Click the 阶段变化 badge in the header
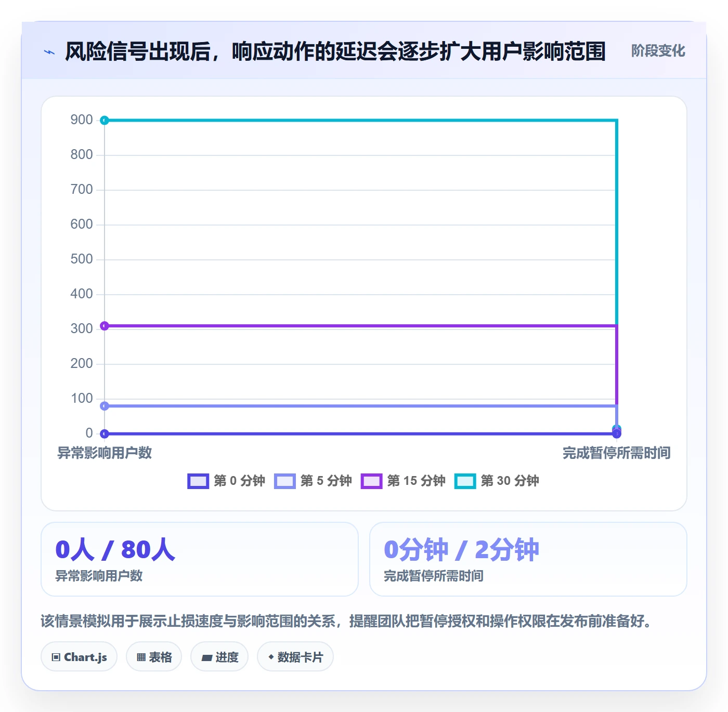This screenshot has height=712, width=728. tap(658, 51)
